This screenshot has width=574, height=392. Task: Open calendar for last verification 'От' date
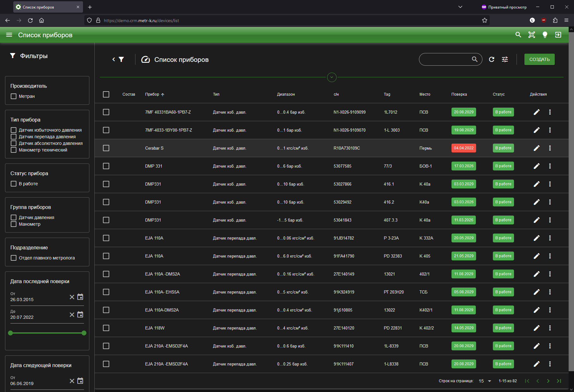click(80, 297)
